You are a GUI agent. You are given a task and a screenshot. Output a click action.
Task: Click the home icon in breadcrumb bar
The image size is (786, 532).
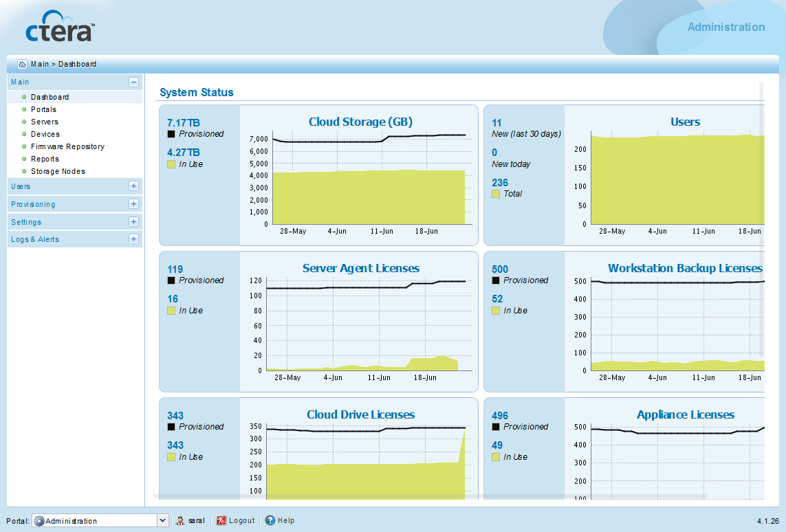pyautogui.click(x=22, y=64)
